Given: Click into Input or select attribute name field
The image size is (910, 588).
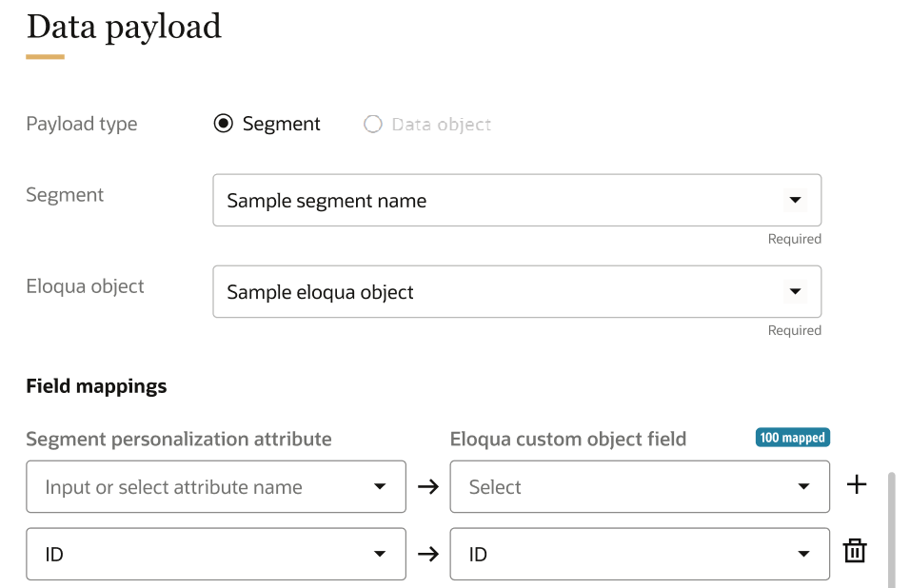Looking at the screenshot, I should [190, 487].
